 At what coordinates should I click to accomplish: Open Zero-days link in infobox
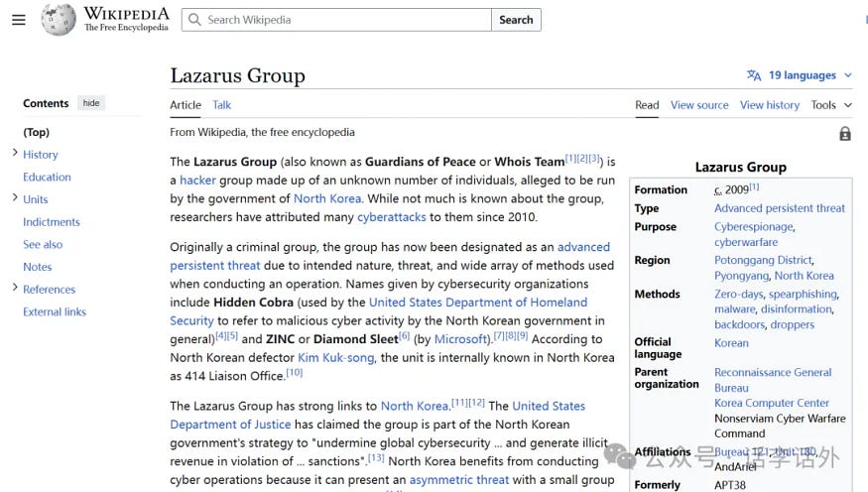point(739,294)
